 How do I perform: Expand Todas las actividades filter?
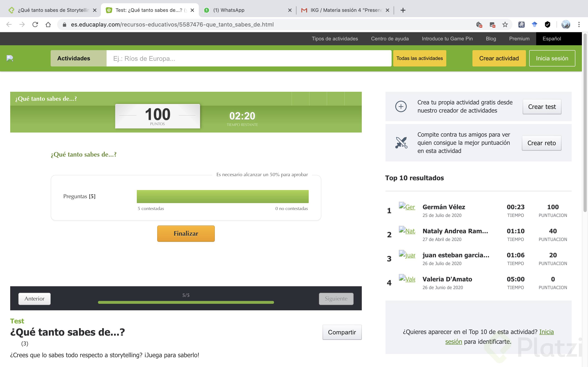(419, 58)
